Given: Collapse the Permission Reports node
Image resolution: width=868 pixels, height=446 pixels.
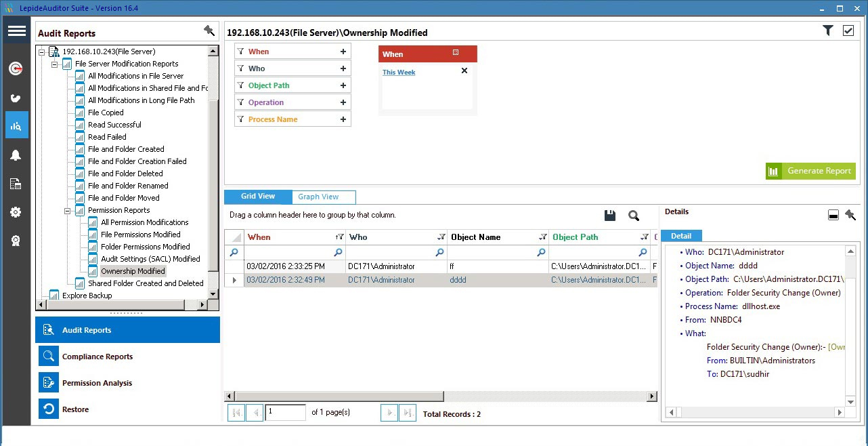Looking at the screenshot, I should 68,210.
